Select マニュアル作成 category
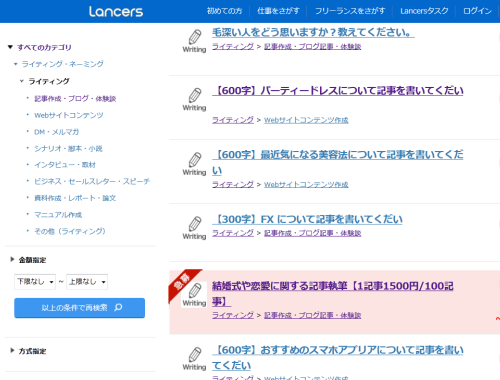 (58, 215)
